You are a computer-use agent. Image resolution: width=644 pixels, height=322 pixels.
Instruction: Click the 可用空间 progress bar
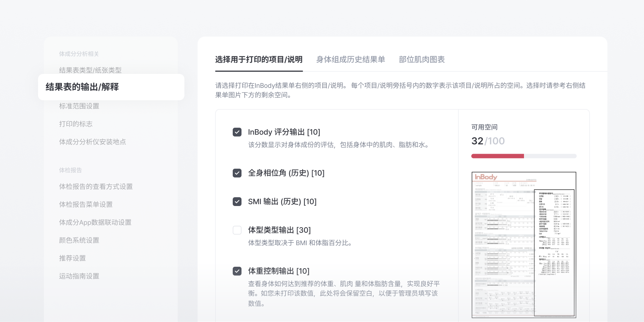tap(524, 156)
